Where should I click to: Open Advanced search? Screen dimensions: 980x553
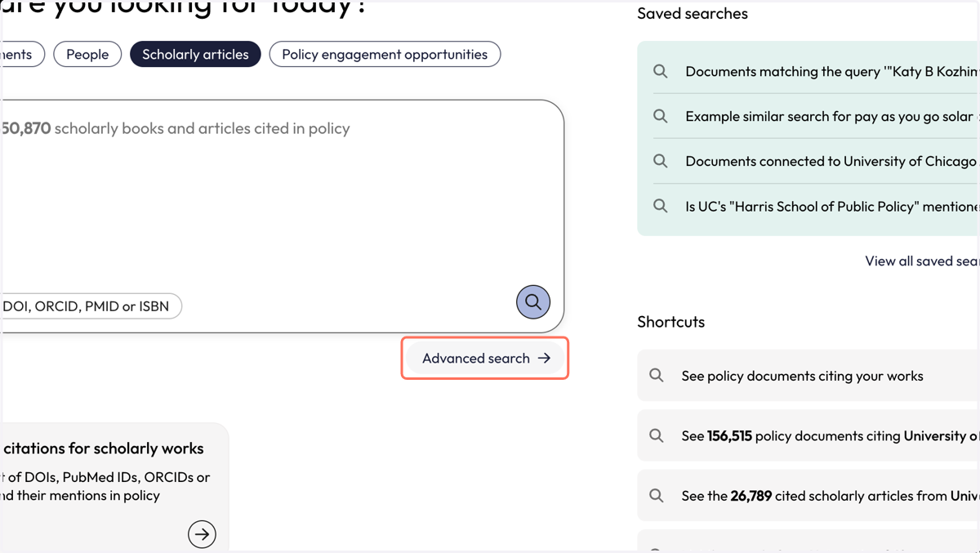pos(486,358)
